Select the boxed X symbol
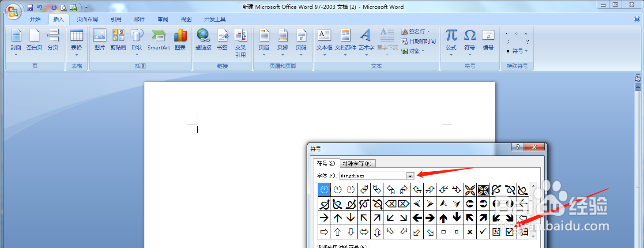This screenshot has width=644, height=248. pyautogui.click(x=497, y=232)
